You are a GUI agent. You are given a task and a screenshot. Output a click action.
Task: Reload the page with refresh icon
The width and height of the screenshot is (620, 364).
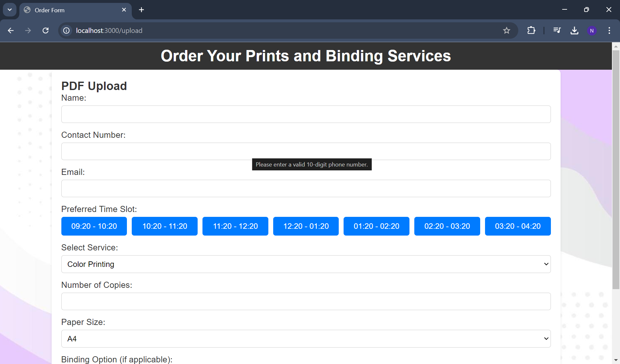pyautogui.click(x=46, y=30)
